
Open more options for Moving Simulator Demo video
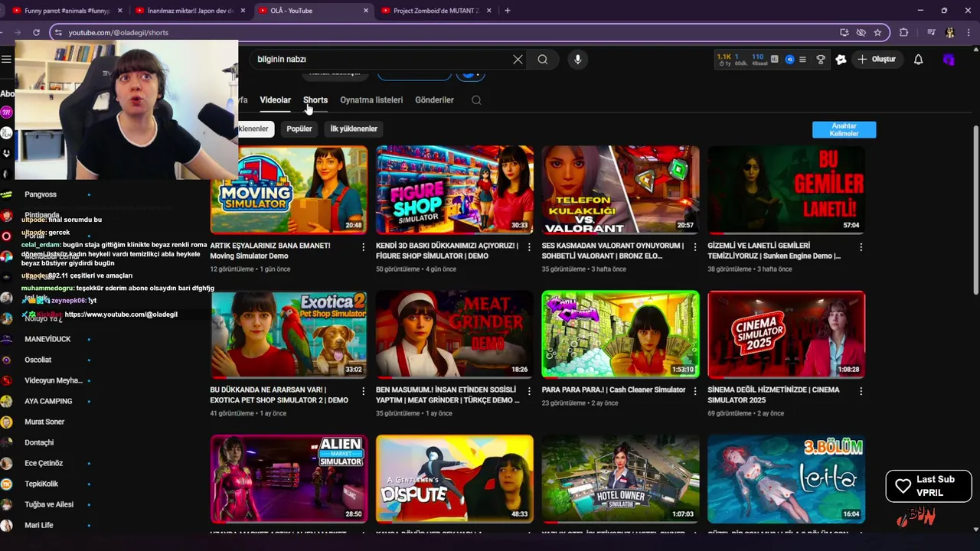363,247
